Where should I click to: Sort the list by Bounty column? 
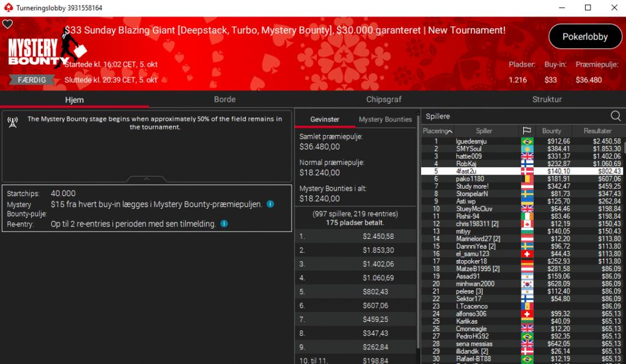pyautogui.click(x=551, y=131)
